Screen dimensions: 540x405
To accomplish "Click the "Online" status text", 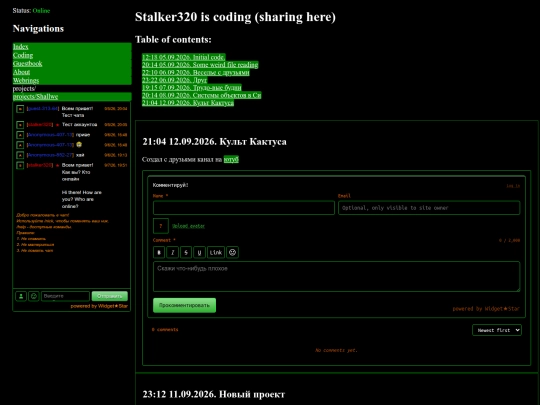I will coord(41,11).
